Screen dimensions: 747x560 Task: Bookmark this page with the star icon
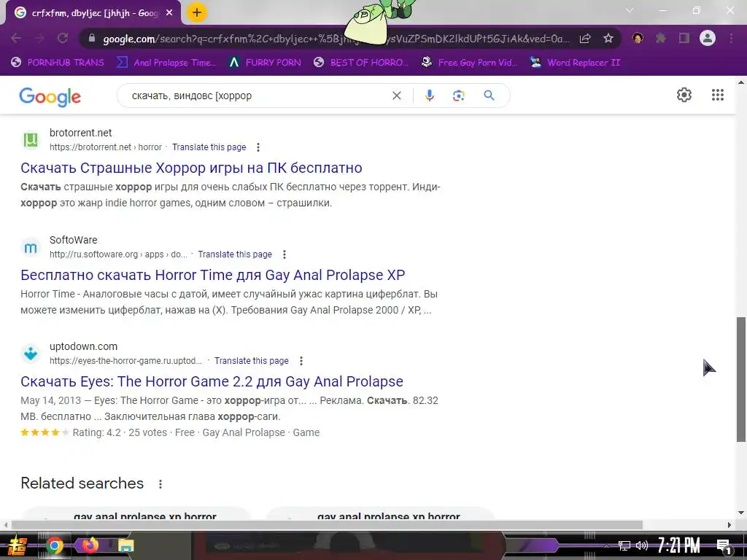tap(608, 39)
